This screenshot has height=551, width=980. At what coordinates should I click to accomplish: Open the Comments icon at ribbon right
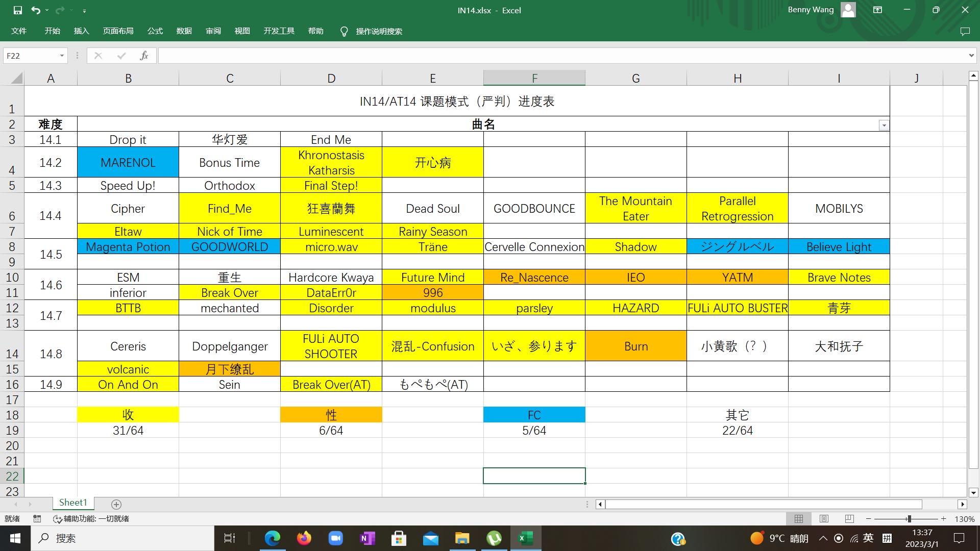[x=965, y=31]
